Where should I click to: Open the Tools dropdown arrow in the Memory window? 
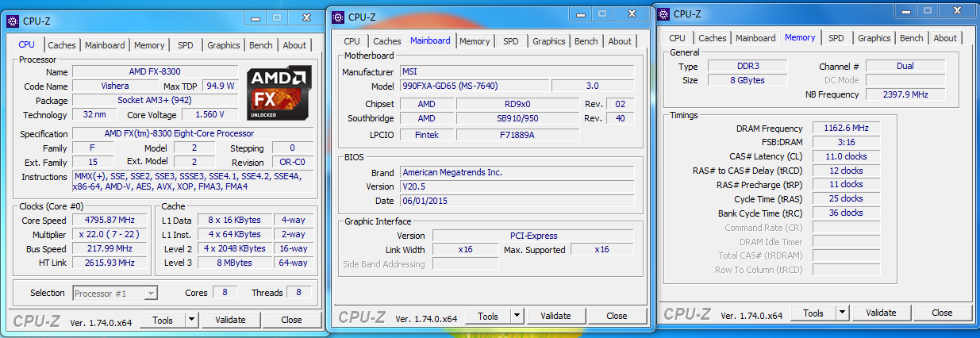click(842, 313)
